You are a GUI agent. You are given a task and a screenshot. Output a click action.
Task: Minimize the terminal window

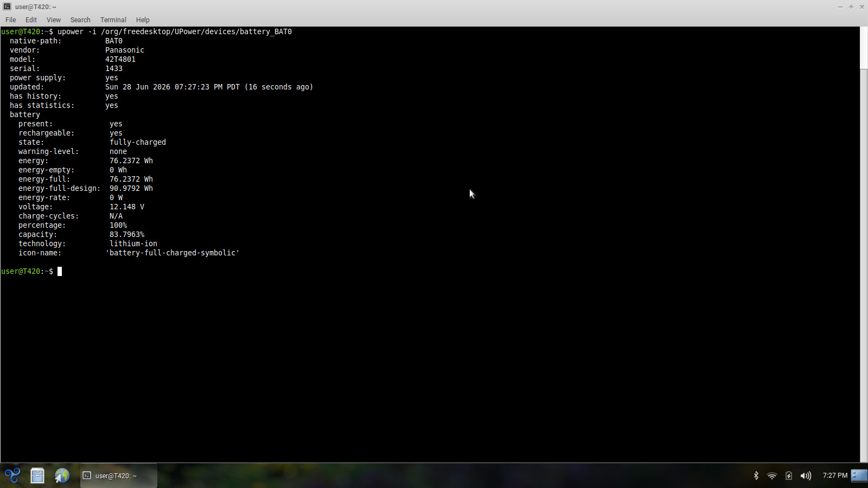pos(840,7)
